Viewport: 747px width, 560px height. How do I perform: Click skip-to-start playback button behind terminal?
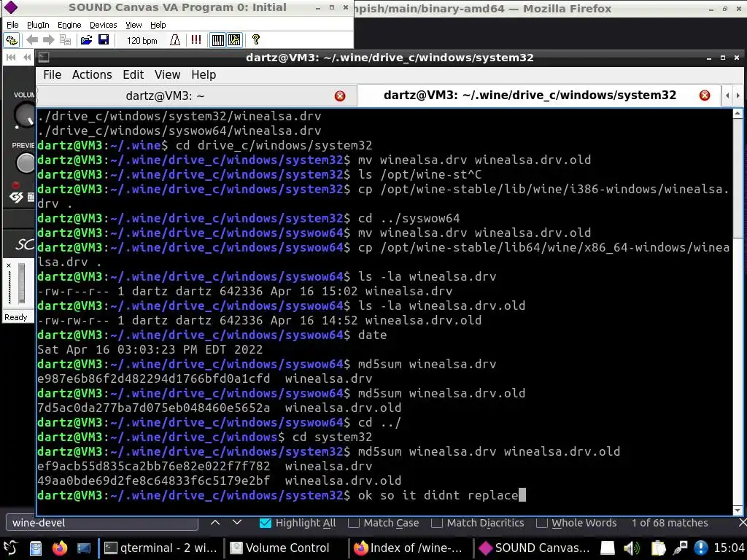click(x=10, y=58)
